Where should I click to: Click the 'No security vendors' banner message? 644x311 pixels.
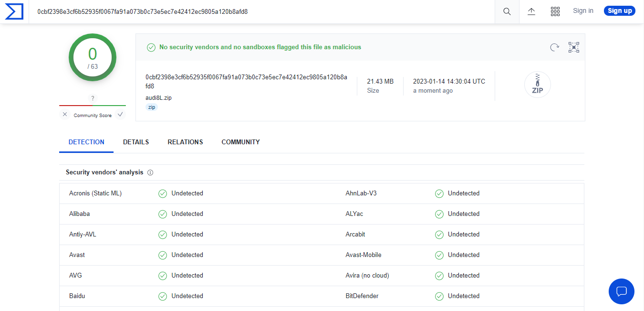(x=260, y=47)
